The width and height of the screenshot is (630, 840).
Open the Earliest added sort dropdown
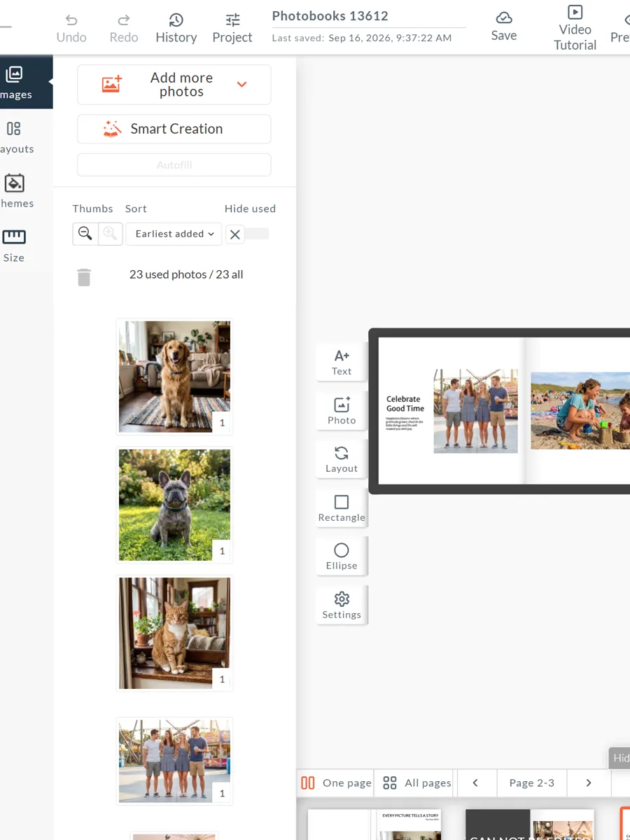click(174, 234)
